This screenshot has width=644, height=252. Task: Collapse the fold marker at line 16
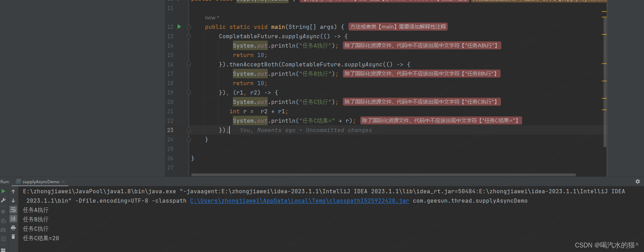pyautogui.click(x=189, y=64)
